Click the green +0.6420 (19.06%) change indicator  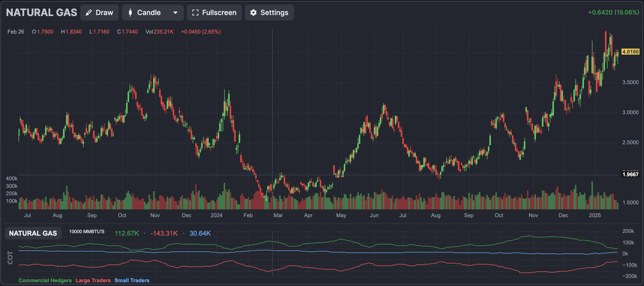613,13
